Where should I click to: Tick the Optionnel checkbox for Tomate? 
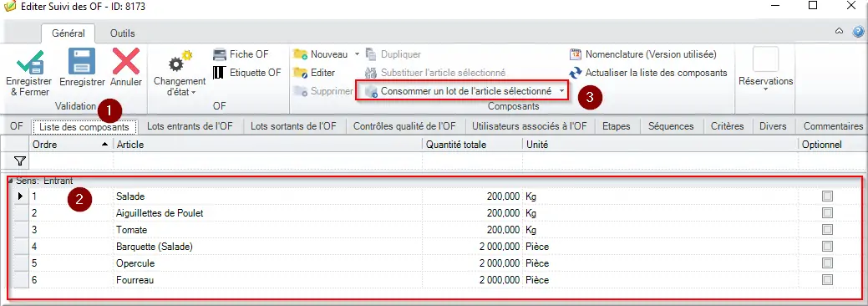click(x=828, y=229)
